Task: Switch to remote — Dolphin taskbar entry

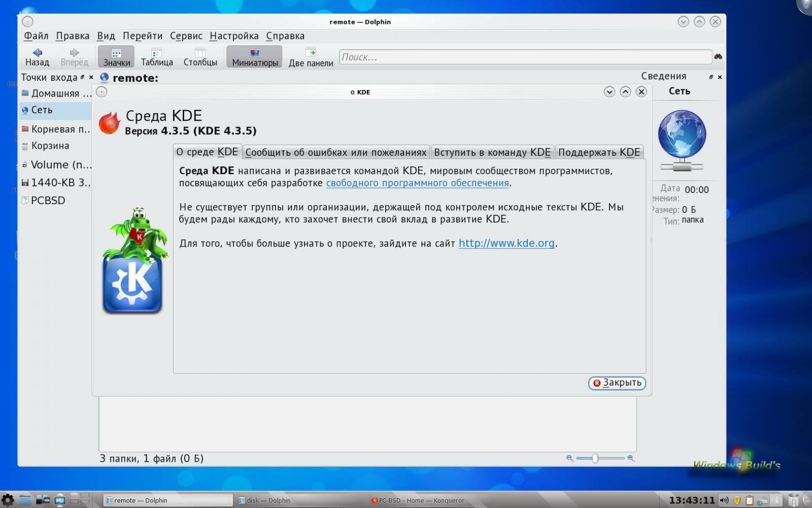Action: pos(168,500)
